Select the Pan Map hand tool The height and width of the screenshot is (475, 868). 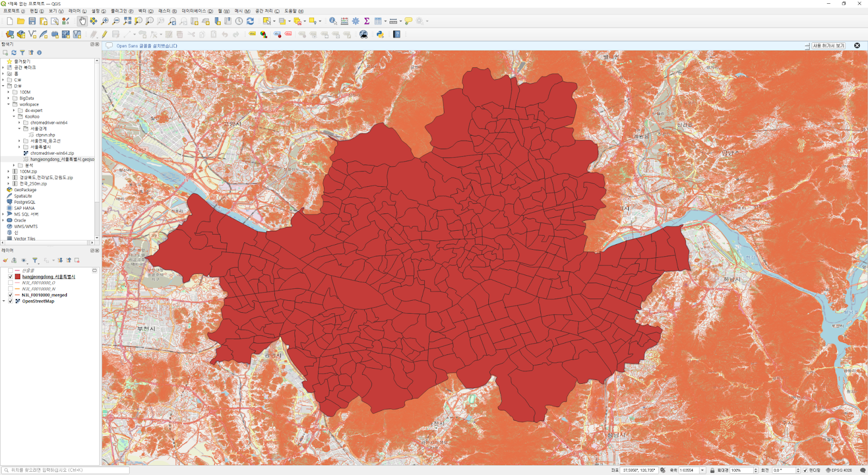click(x=82, y=21)
